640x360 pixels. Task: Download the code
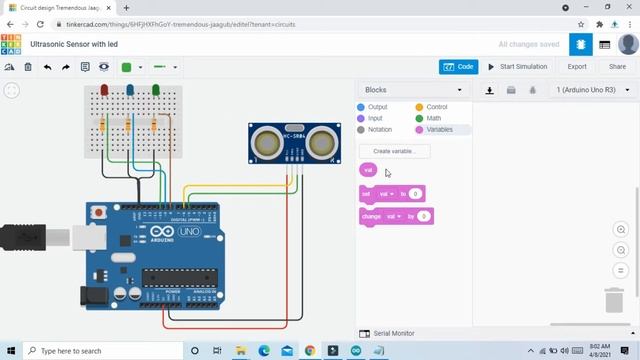pos(489,90)
